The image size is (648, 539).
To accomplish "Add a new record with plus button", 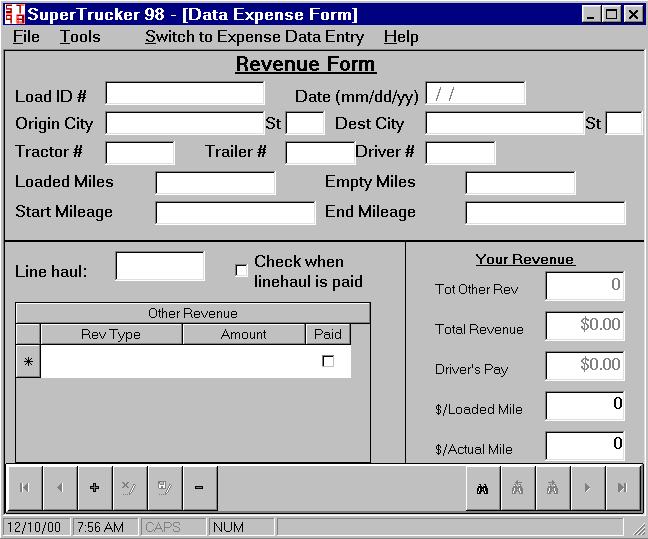I will coord(95,488).
